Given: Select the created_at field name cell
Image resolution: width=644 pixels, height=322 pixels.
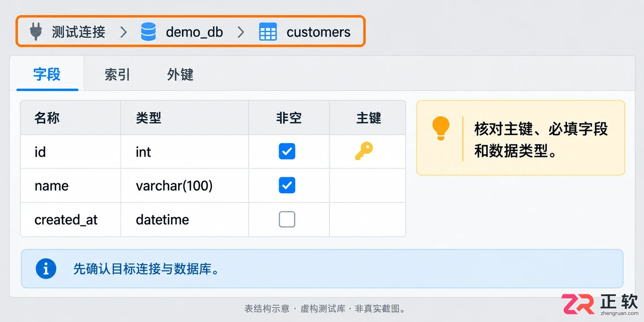Looking at the screenshot, I should point(71,220).
